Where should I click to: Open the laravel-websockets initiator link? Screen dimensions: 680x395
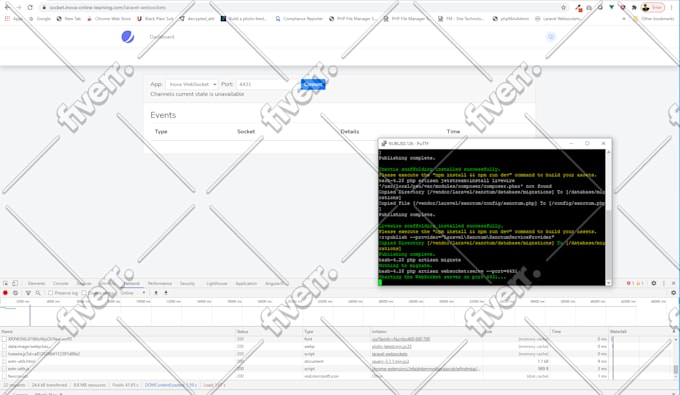389,354
